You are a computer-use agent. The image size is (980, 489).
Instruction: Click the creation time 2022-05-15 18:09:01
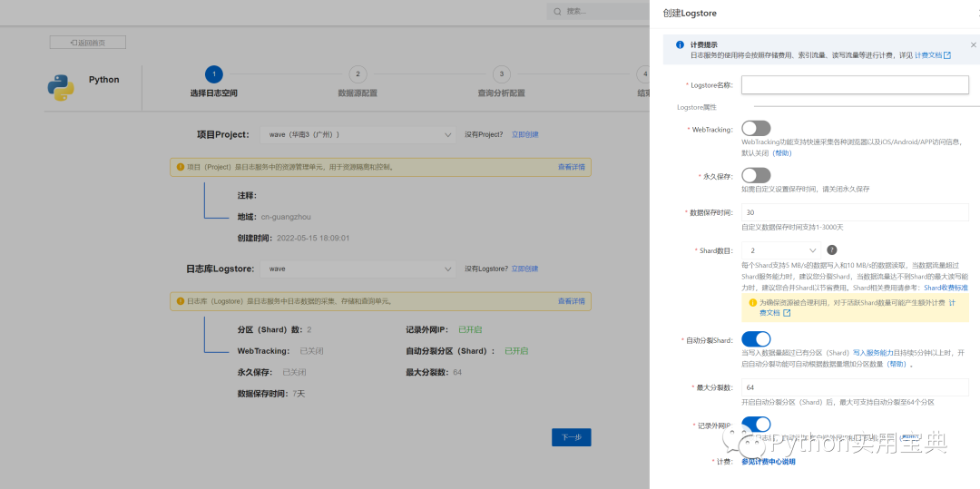[x=312, y=238]
